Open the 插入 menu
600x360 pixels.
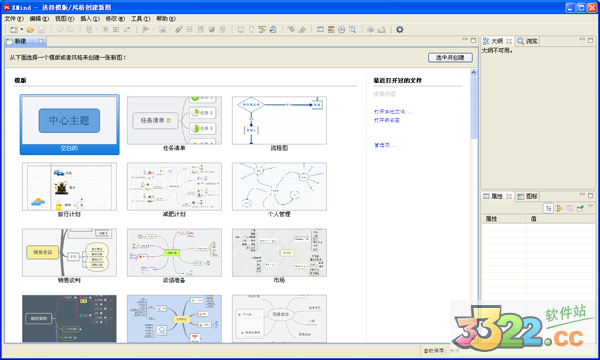pyautogui.click(x=90, y=18)
